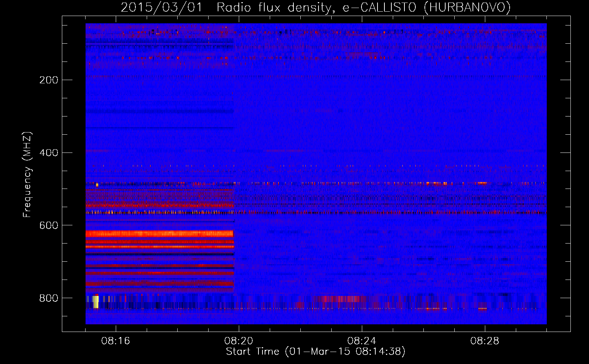Click the 'Start Time (01-Mar-15 08:14:38)' axis label
Viewport: 589px width, 364px height.
316,352
